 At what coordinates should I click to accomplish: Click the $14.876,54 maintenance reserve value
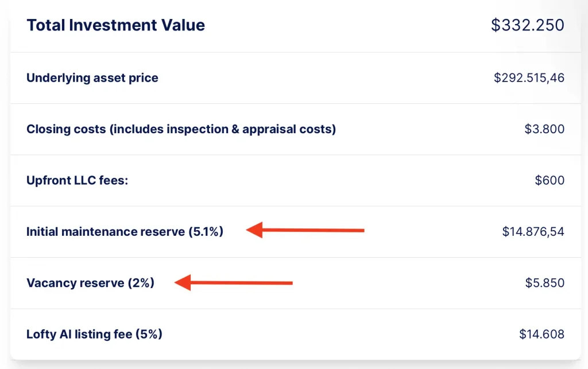point(533,232)
